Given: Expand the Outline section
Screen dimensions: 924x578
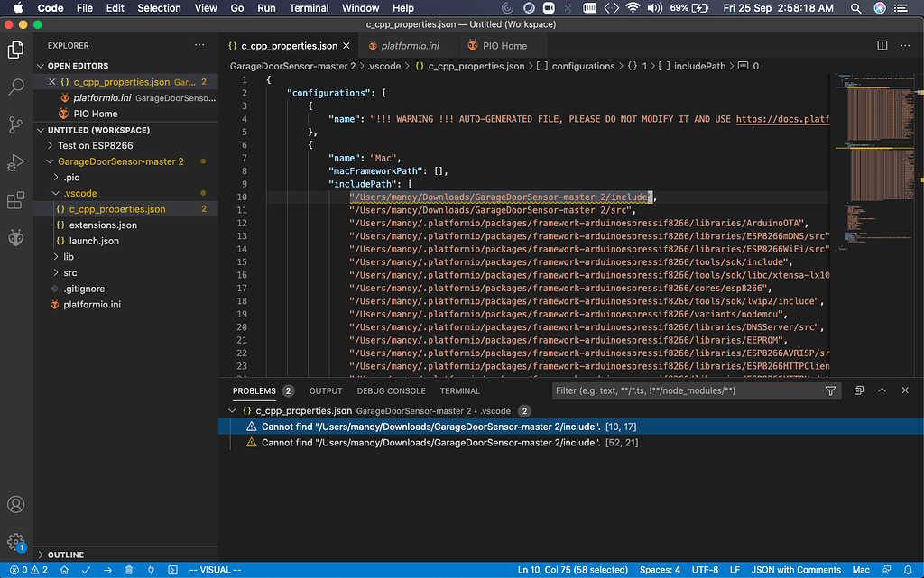Looking at the screenshot, I should (41, 555).
